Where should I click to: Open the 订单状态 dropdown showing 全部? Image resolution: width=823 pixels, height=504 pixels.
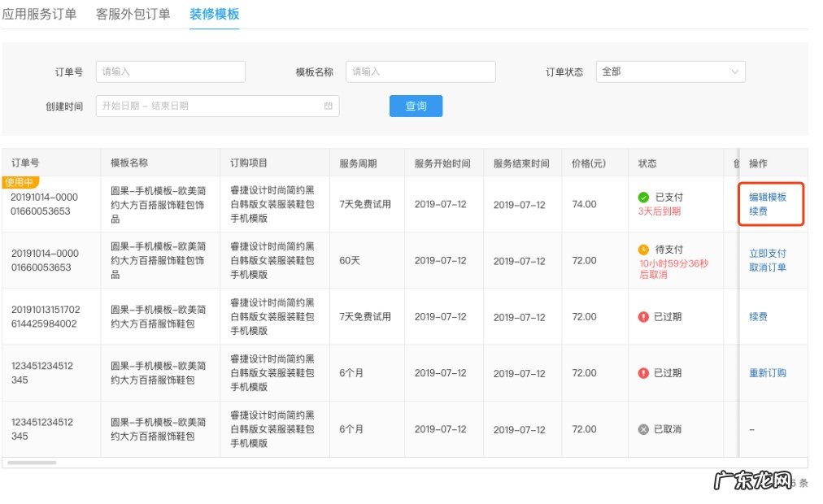(x=668, y=72)
